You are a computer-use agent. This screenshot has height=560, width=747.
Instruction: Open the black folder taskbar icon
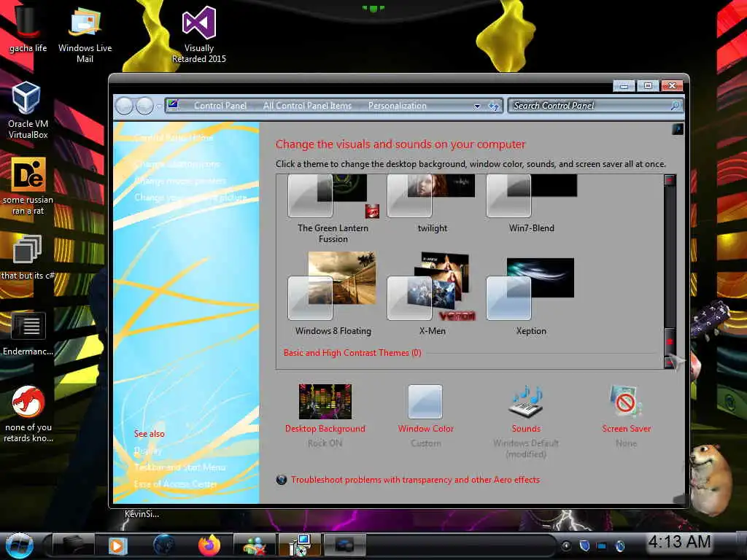coord(72,545)
